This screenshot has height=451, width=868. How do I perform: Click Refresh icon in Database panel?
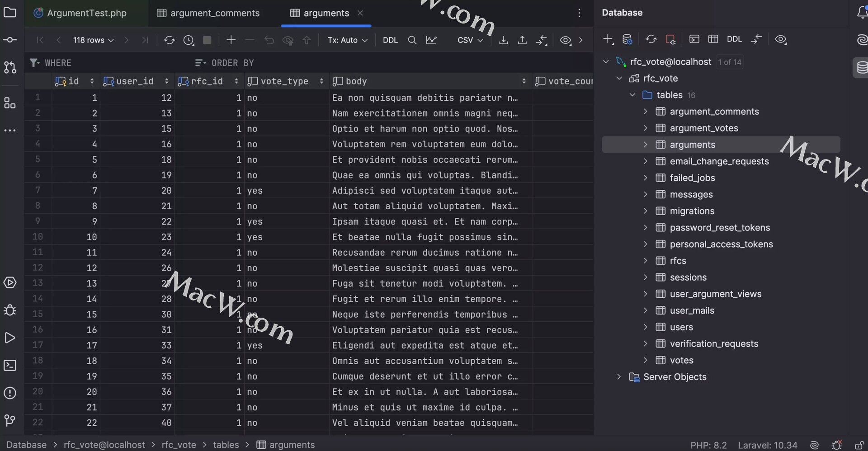pos(651,40)
